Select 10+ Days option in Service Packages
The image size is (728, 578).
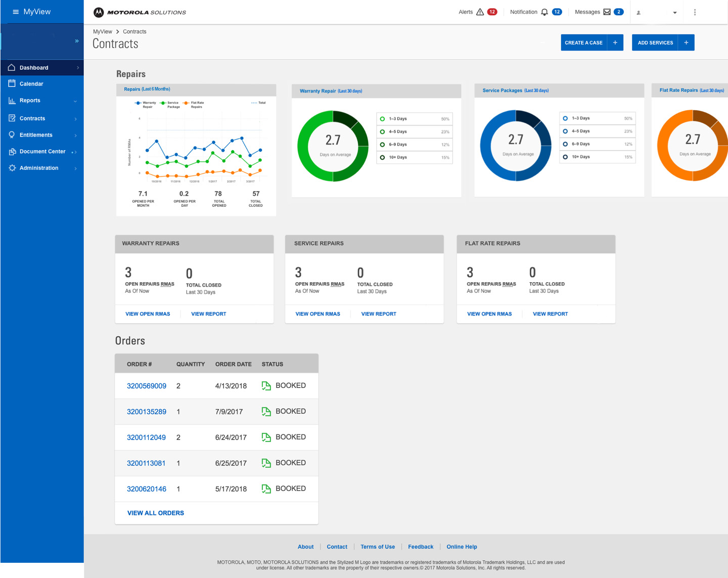click(565, 157)
